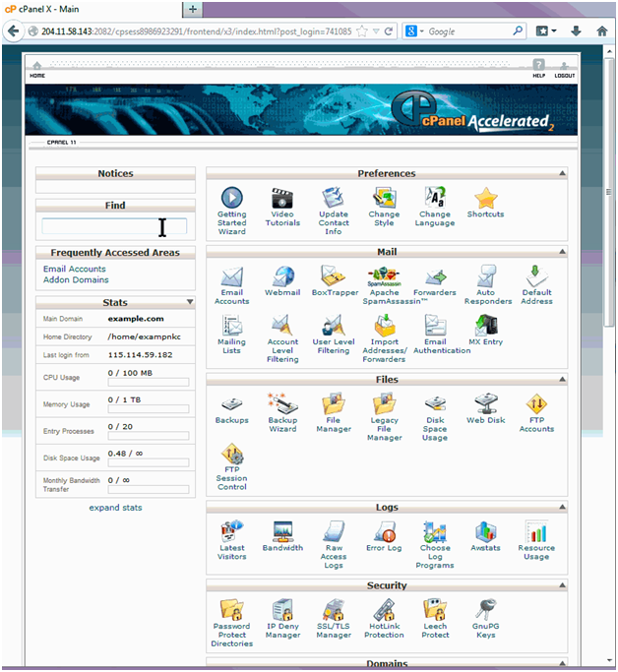Click the Addon Domains link

76,279
